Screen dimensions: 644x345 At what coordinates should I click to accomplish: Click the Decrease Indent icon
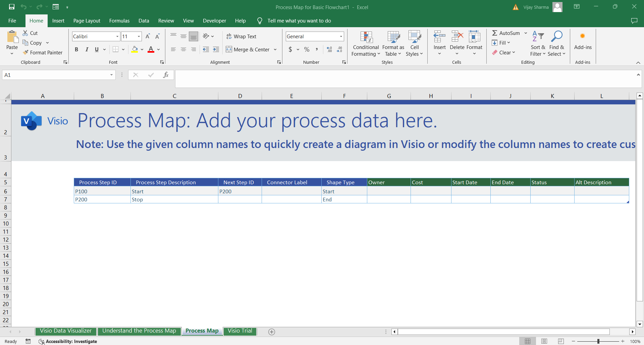click(x=206, y=49)
